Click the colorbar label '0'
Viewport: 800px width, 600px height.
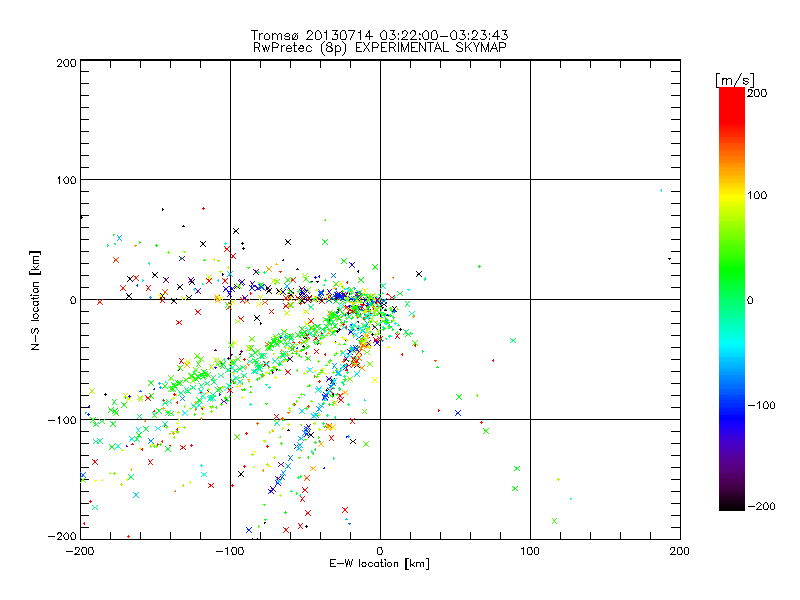click(x=750, y=301)
